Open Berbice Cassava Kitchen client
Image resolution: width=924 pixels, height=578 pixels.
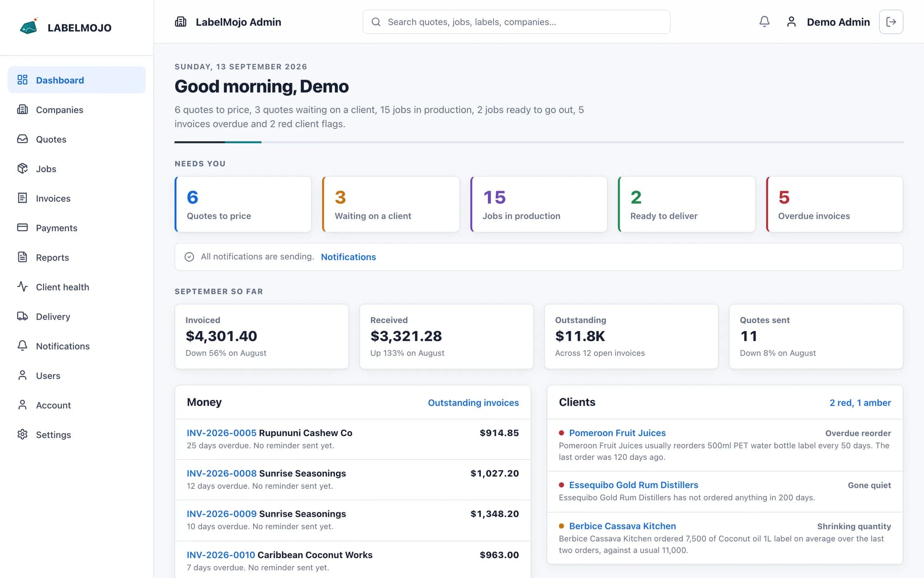point(622,526)
